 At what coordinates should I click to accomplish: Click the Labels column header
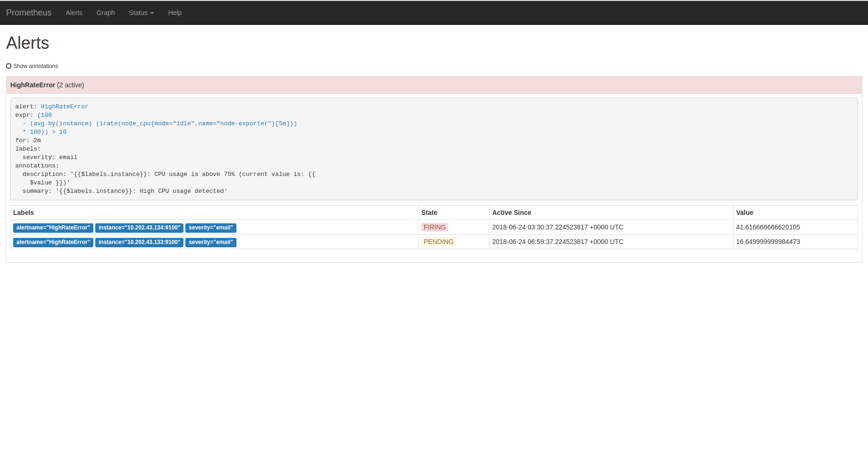[23, 213]
